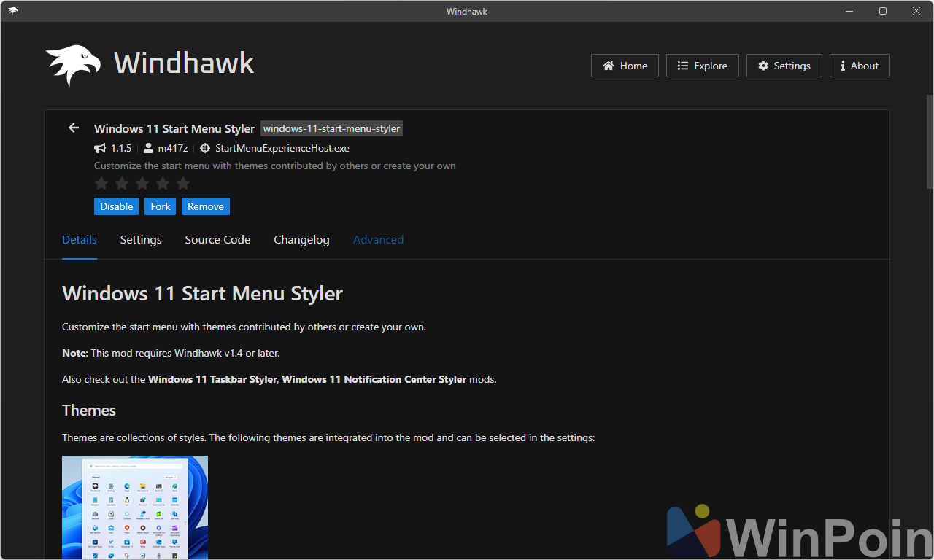Click the back arrow beside the mod title

point(74,128)
